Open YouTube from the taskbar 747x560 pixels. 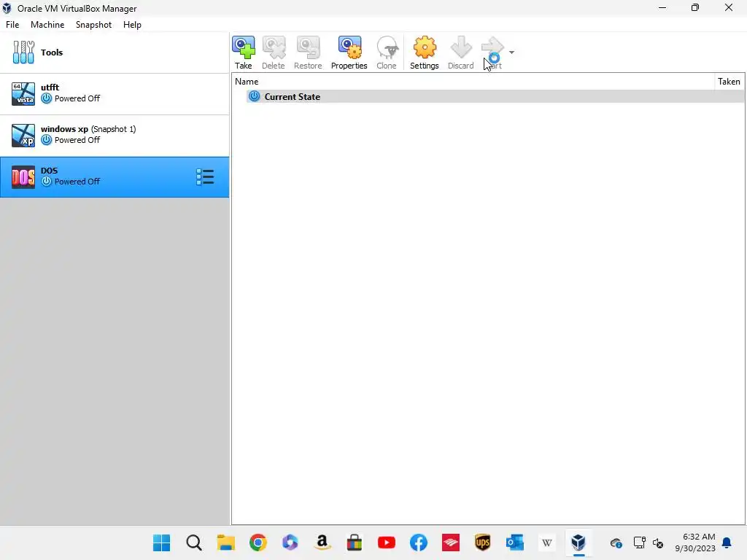pos(387,542)
